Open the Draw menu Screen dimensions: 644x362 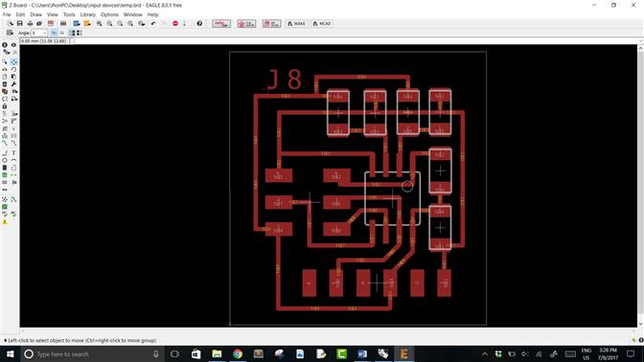(35, 14)
